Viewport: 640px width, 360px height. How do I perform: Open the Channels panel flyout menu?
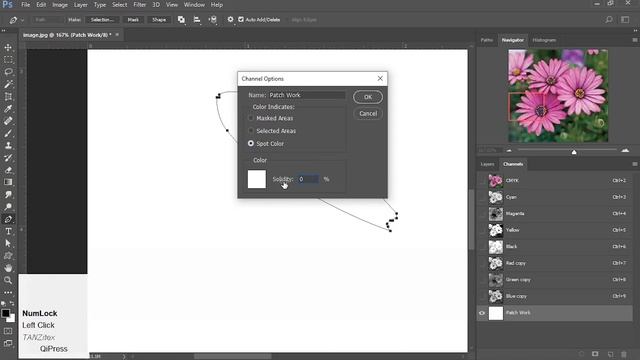tap(635, 164)
